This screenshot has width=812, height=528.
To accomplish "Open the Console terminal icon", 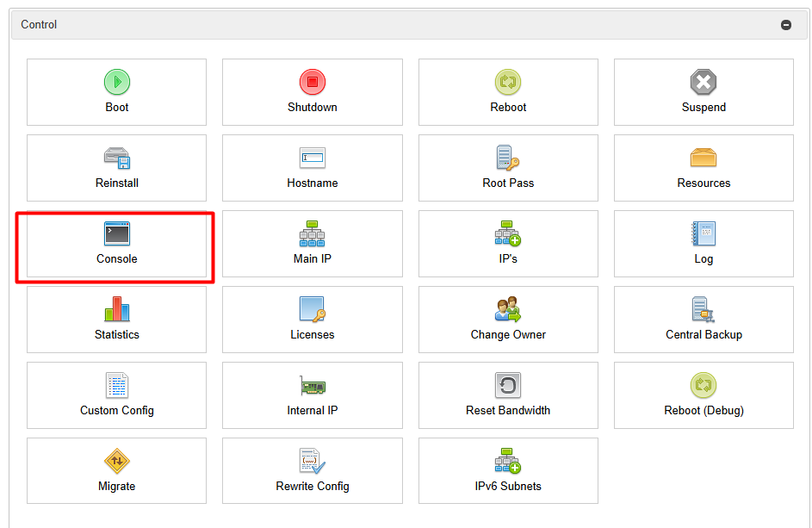I will (117, 233).
